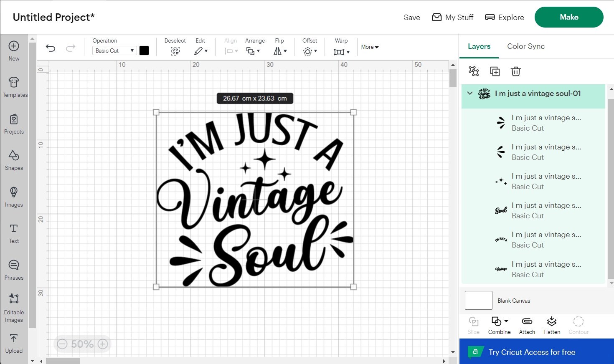Open My Stuff from the top bar

pyautogui.click(x=452, y=17)
